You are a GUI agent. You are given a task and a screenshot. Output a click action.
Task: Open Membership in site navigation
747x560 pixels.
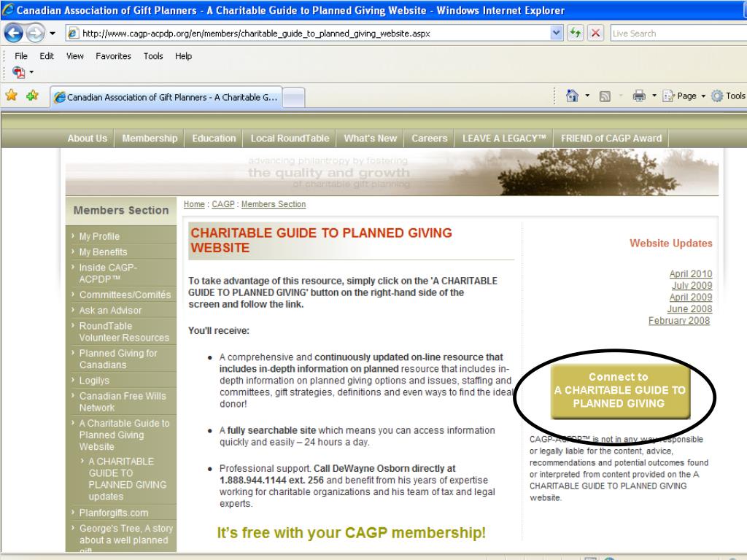[150, 139]
